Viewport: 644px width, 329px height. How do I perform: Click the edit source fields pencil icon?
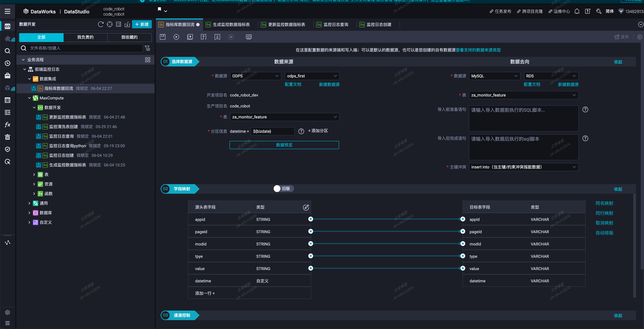(306, 207)
